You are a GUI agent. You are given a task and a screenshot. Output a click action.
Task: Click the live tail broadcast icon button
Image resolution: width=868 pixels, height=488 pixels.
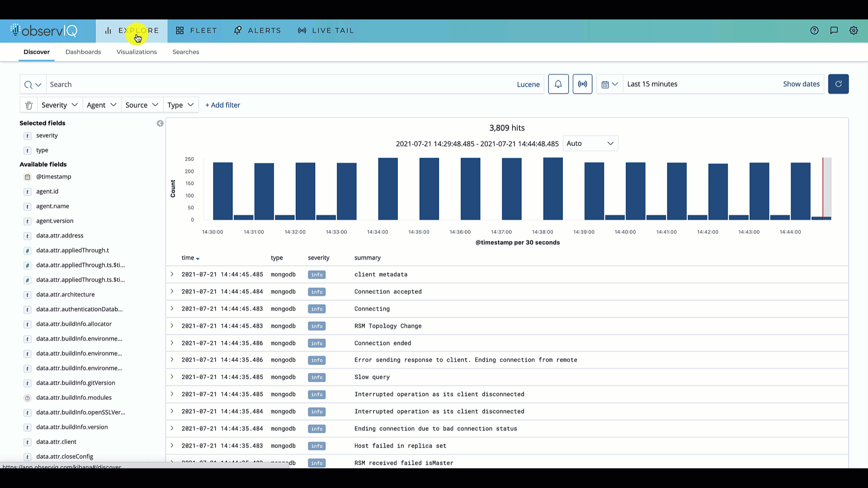pyautogui.click(x=582, y=84)
